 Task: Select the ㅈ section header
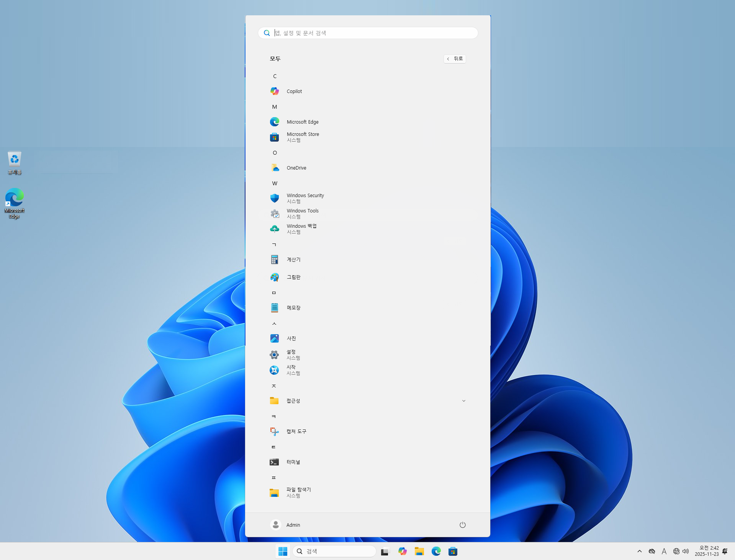pos(274,386)
